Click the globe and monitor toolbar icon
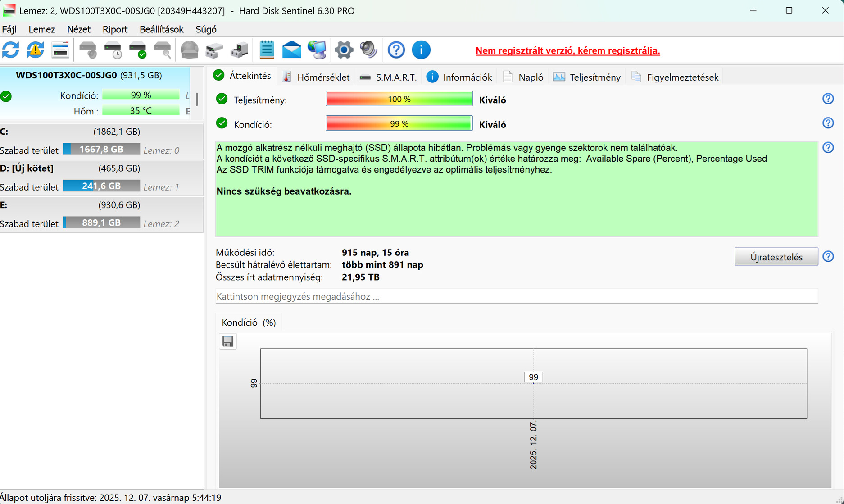Viewport: 844px width, 504px height. pos(317,50)
